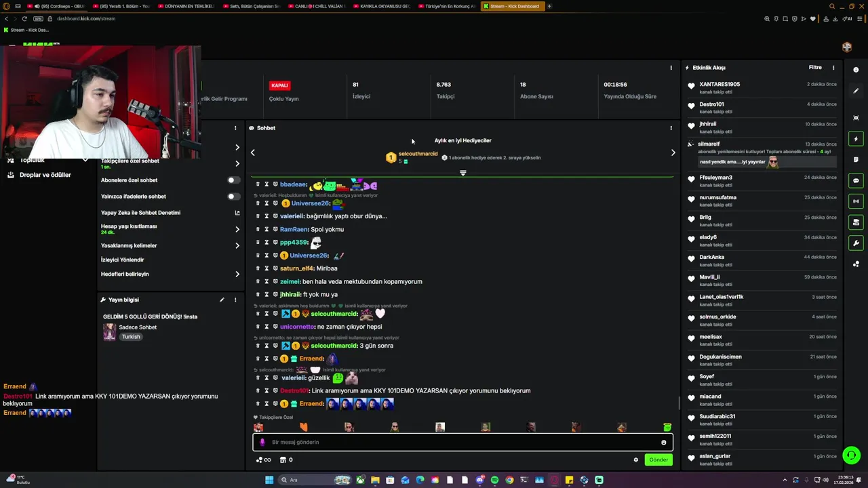Click İzleyici Yönlendir option
Viewport: 868px width, 488px height.
[122, 260]
